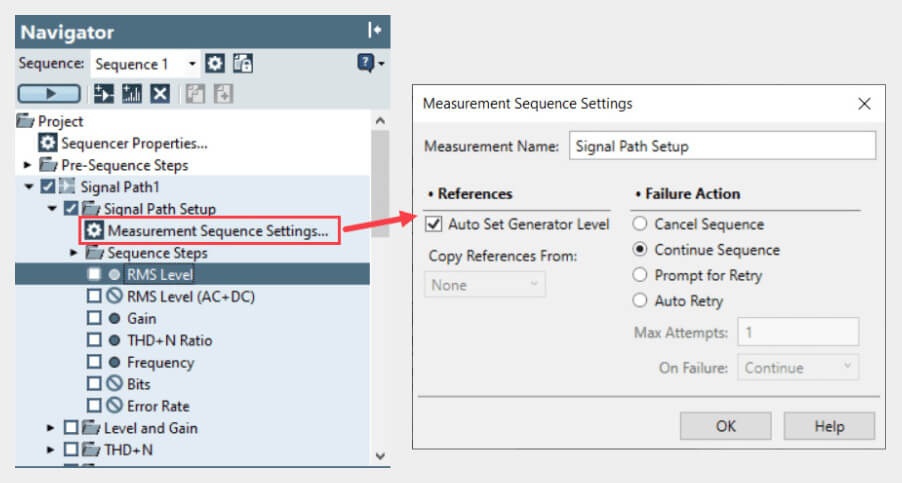Click in the Measurement Name text field
Viewport: 902px width, 483px height.
point(721,146)
